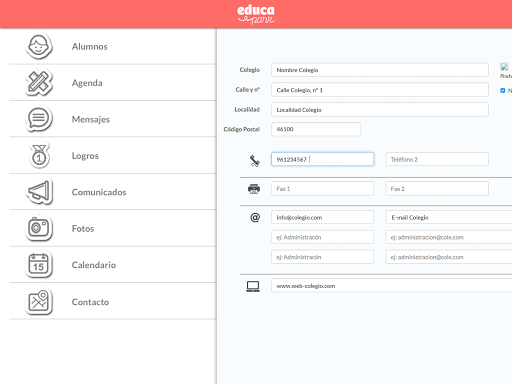Click the Colegio label

[249, 70]
